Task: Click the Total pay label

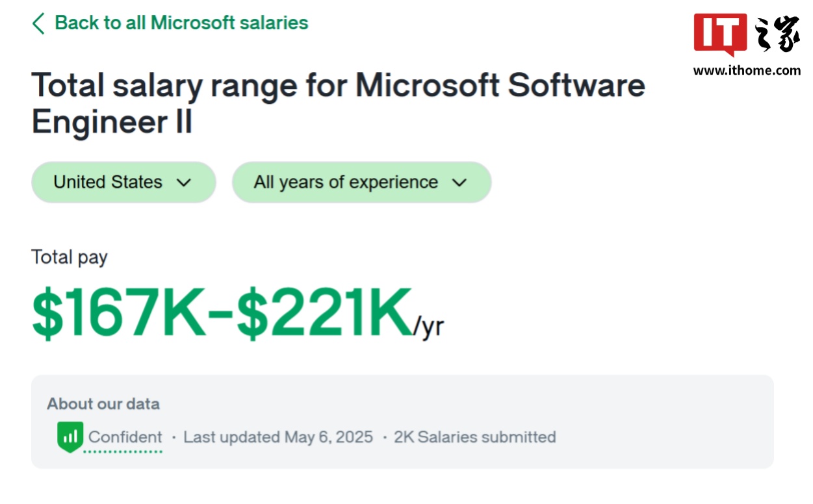Action: pyautogui.click(x=69, y=257)
